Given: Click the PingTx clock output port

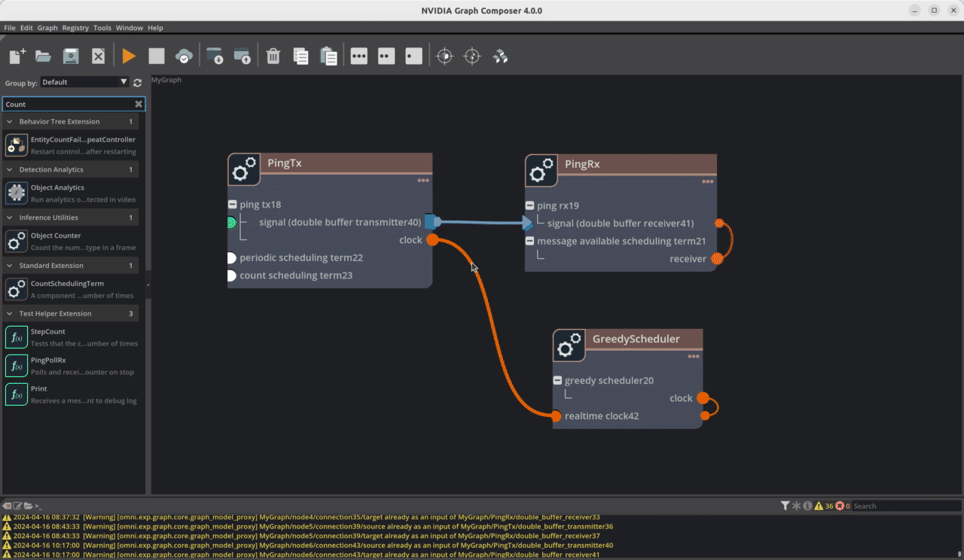Looking at the screenshot, I should (432, 240).
